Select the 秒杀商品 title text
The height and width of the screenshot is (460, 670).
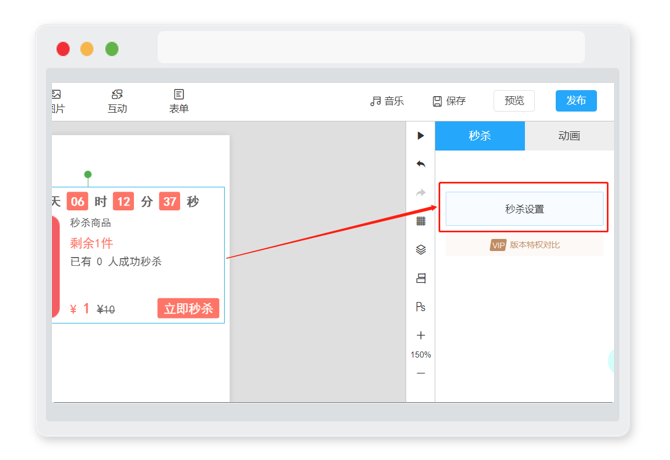(91, 223)
